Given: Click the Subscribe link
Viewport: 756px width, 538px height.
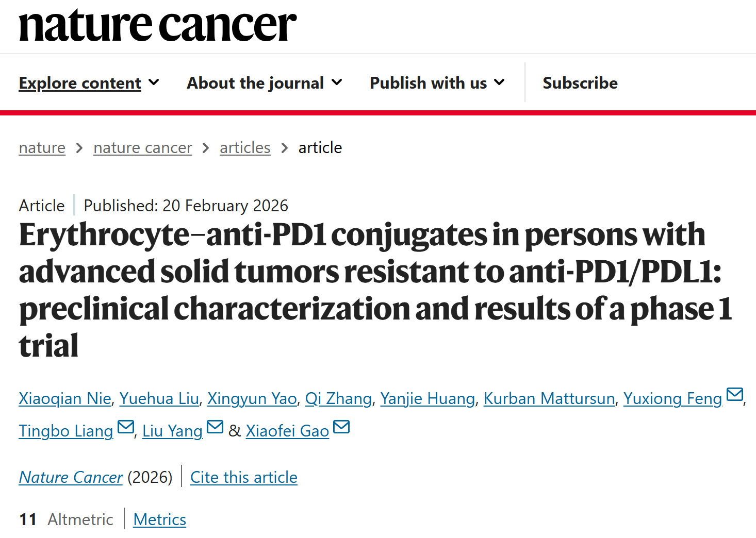Looking at the screenshot, I should 580,83.
